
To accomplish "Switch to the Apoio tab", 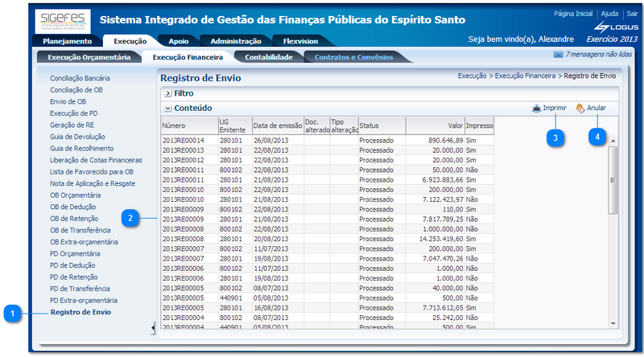I will 179,41.
